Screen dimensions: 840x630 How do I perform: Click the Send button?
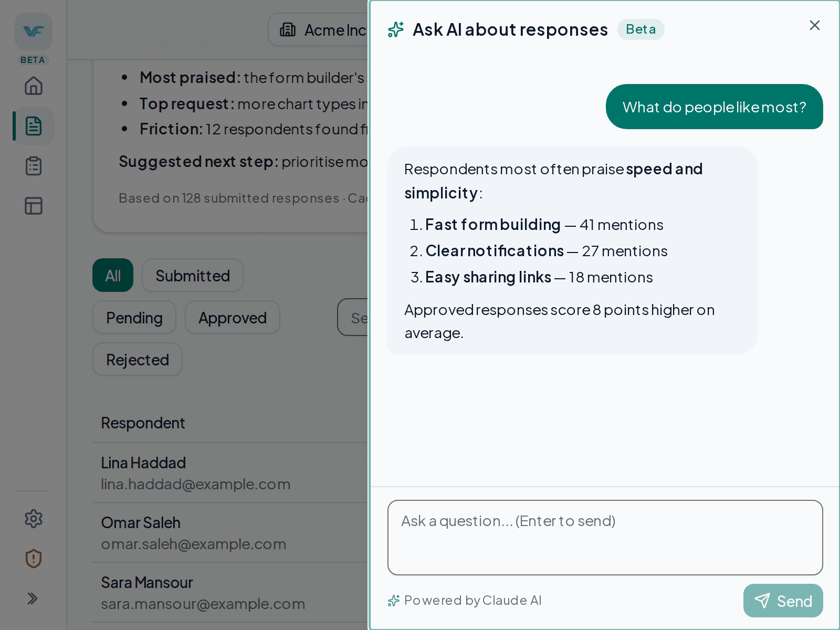coord(783,601)
